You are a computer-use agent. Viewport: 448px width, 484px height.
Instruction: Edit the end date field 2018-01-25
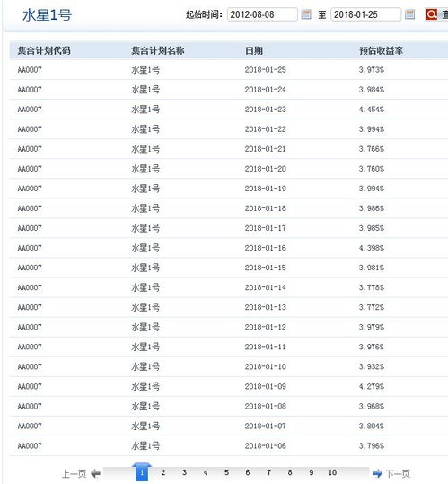(x=366, y=14)
